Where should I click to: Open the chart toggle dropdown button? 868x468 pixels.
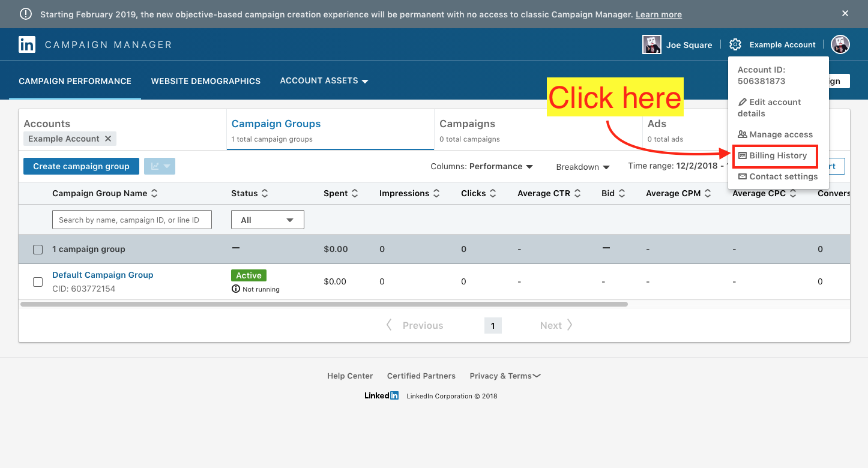point(160,166)
